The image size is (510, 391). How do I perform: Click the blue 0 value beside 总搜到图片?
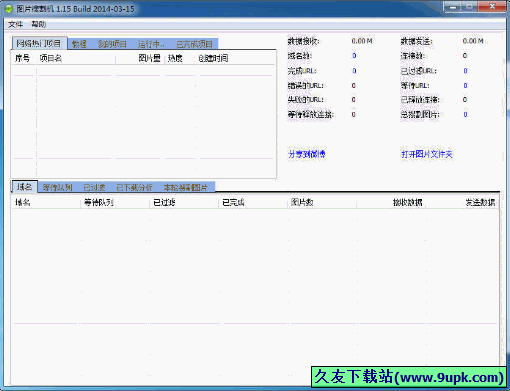click(465, 115)
